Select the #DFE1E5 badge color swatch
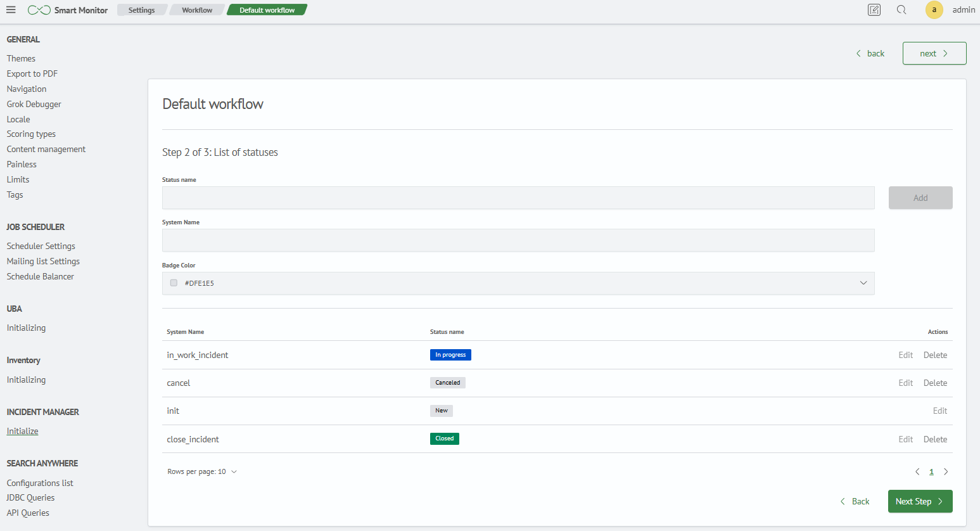980x531 pixels. point(174,283)
